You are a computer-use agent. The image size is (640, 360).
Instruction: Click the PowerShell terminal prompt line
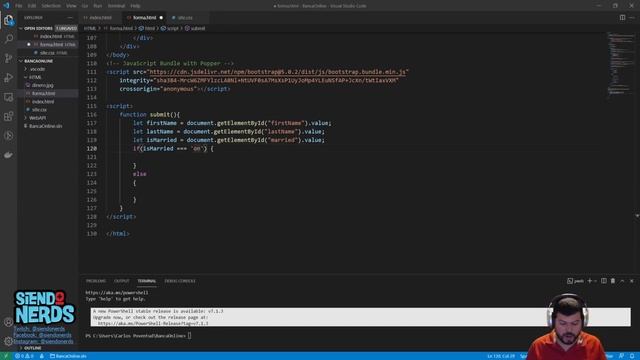(138, 336)
